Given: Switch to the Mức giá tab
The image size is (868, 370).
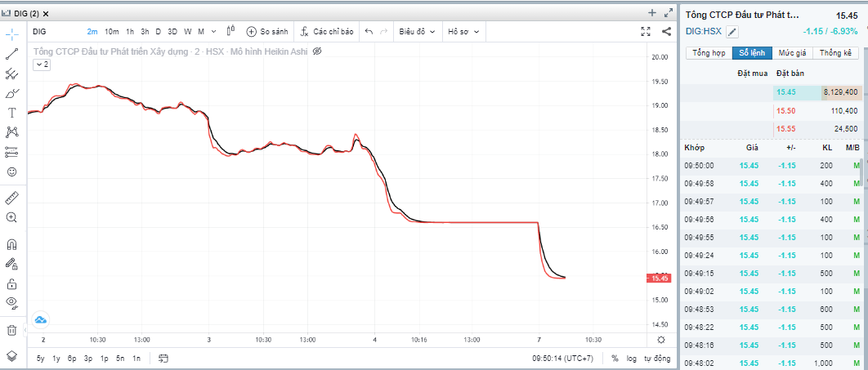Looking at the screenshot, I should click(792, 53).
